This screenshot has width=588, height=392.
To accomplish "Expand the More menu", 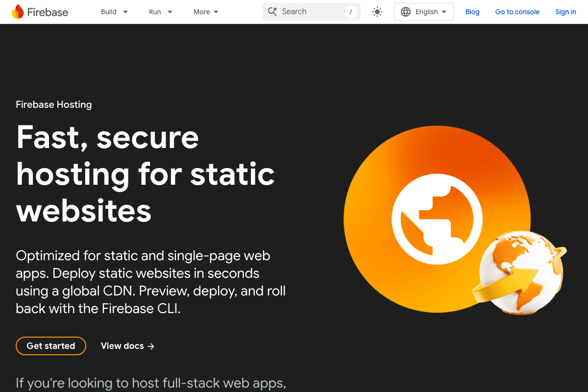I will (x=206, y=12).
